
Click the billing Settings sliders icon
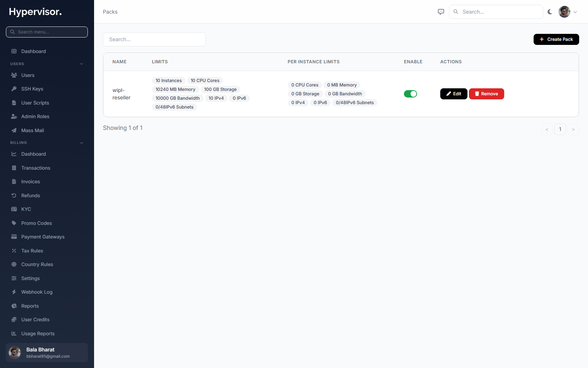pos(14,278)
